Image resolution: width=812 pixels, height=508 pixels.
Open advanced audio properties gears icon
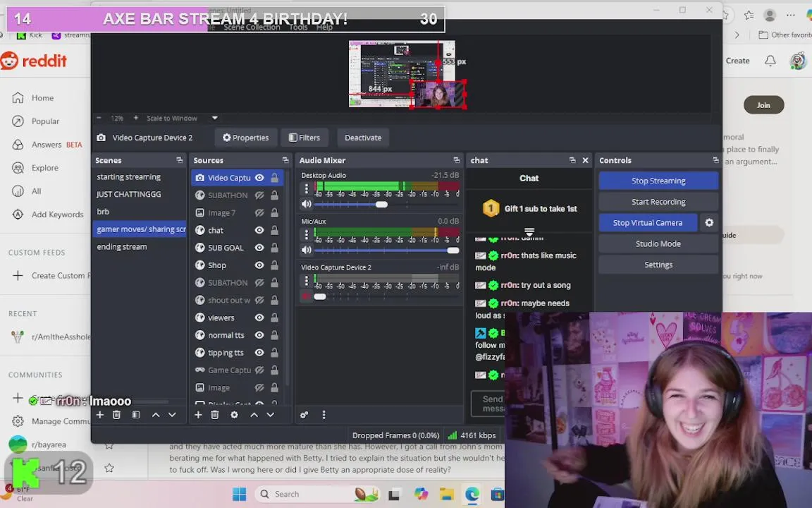[x=304, y=415]
